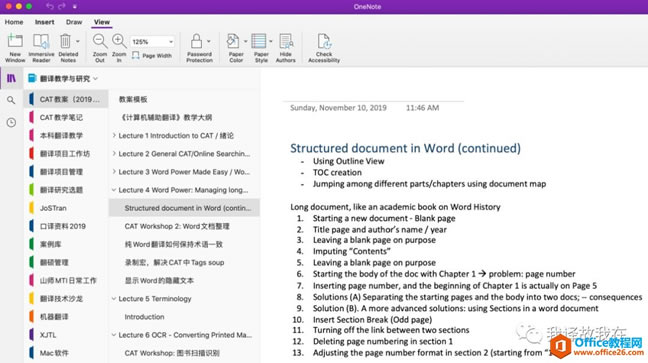648x363 pixels.
Task: Open 《计算机辅助翻译》教学大纲 page
Action: tap(184, 117)
